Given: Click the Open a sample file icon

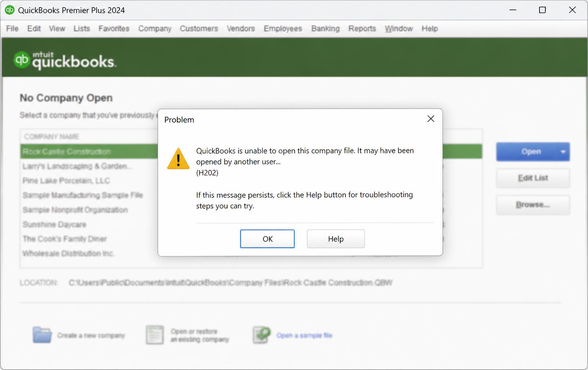Looking at the screenshot, I should (261, 335).
